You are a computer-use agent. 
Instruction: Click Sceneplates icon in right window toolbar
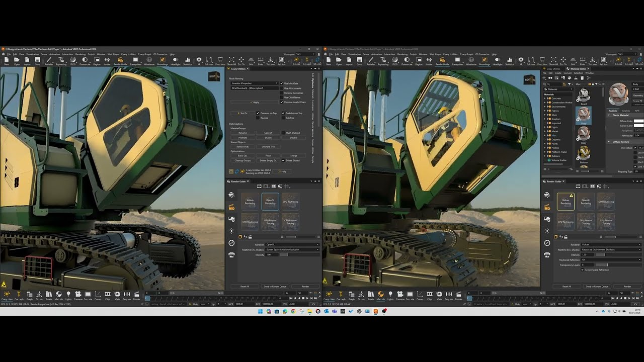457,61
